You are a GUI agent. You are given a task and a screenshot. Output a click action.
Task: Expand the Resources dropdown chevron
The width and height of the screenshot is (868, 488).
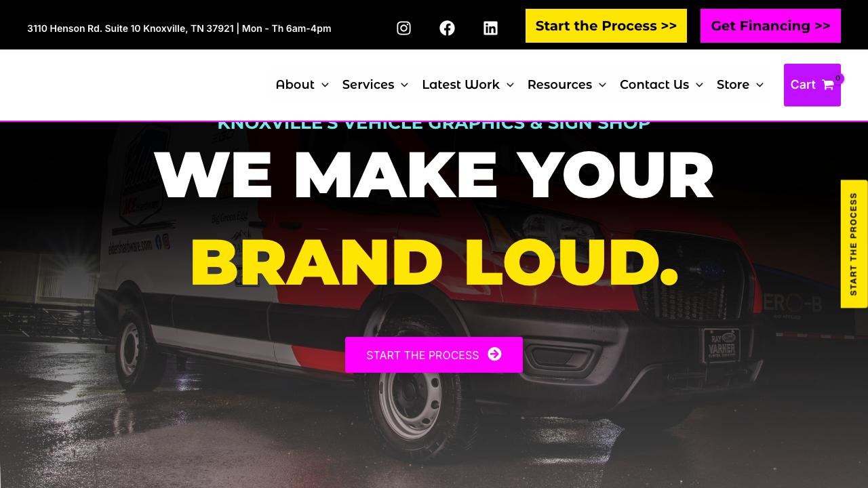[x=602, y=85]
